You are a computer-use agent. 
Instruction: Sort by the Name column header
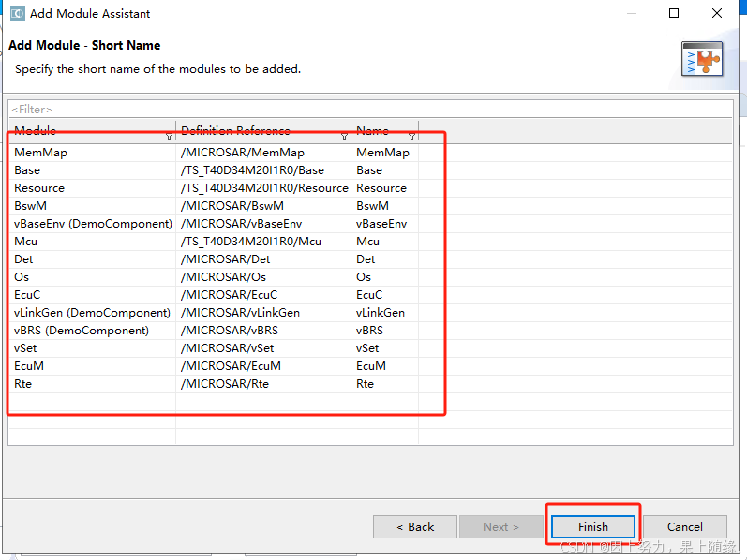tap(385, 130)
